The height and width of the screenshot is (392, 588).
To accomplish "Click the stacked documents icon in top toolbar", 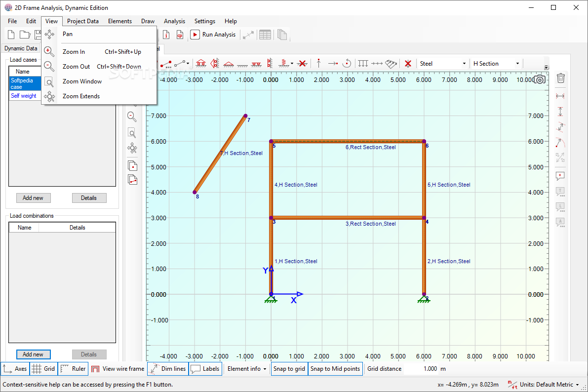I will [282, 35].
